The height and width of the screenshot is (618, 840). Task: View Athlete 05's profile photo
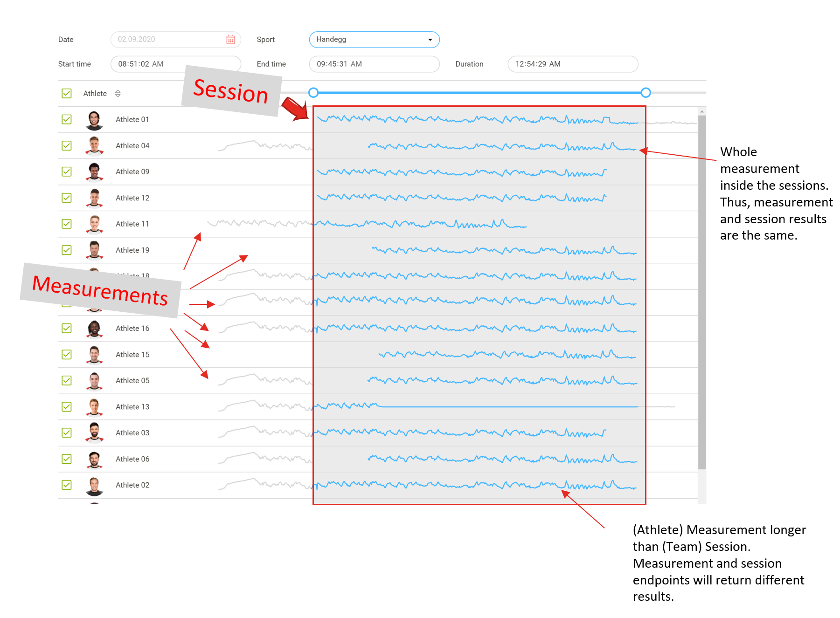pyautogui.click(x=94, y=380)
